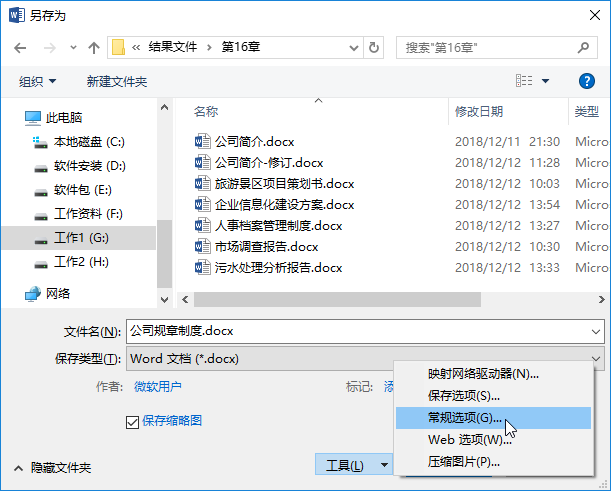Select file 人事档案管理制度.docx
The height and width of the screenshot is (491, 611).
click(x=278, y=226)
